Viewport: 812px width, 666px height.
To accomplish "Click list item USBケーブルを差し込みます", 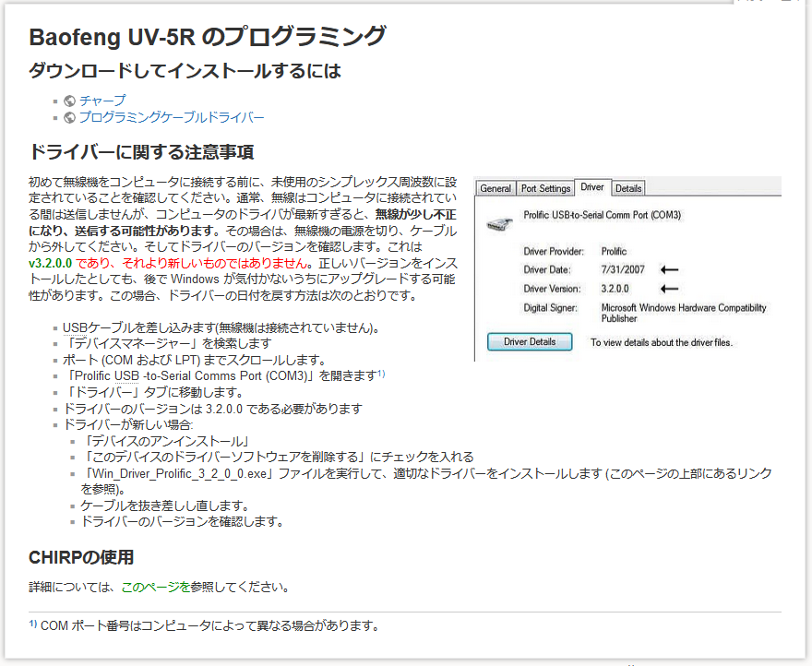I will pos(221,327).
